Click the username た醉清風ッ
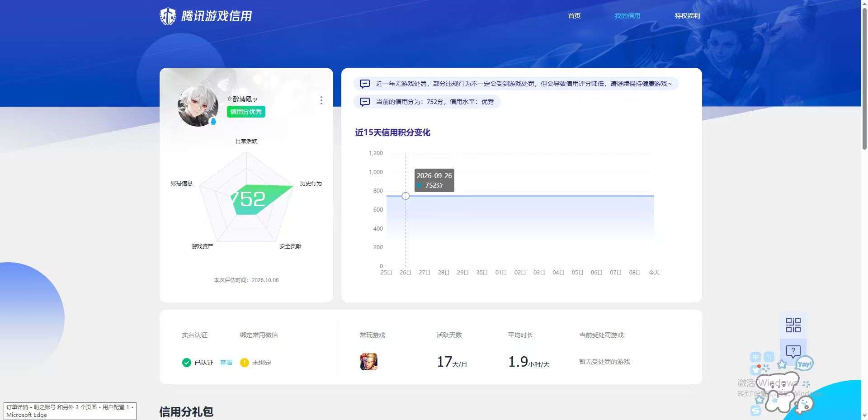The image size is (868, 420). 242,99
